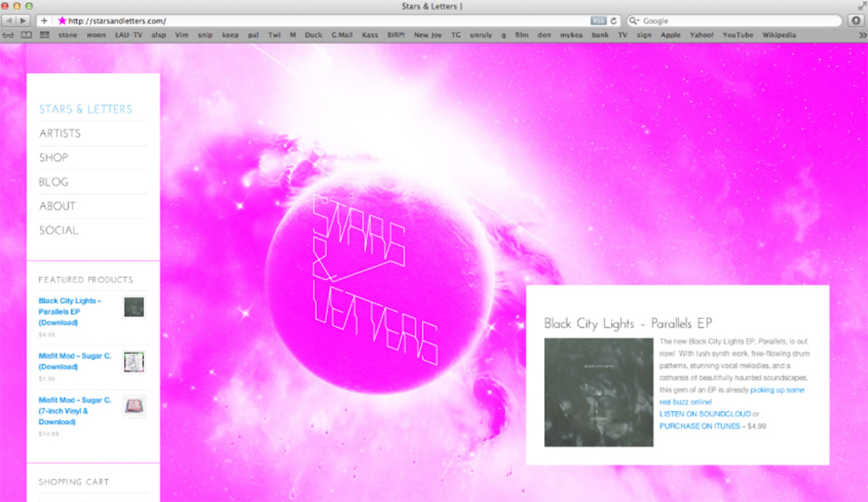Click the Sugar C. download sidebar thumbnail

(134, 362)
